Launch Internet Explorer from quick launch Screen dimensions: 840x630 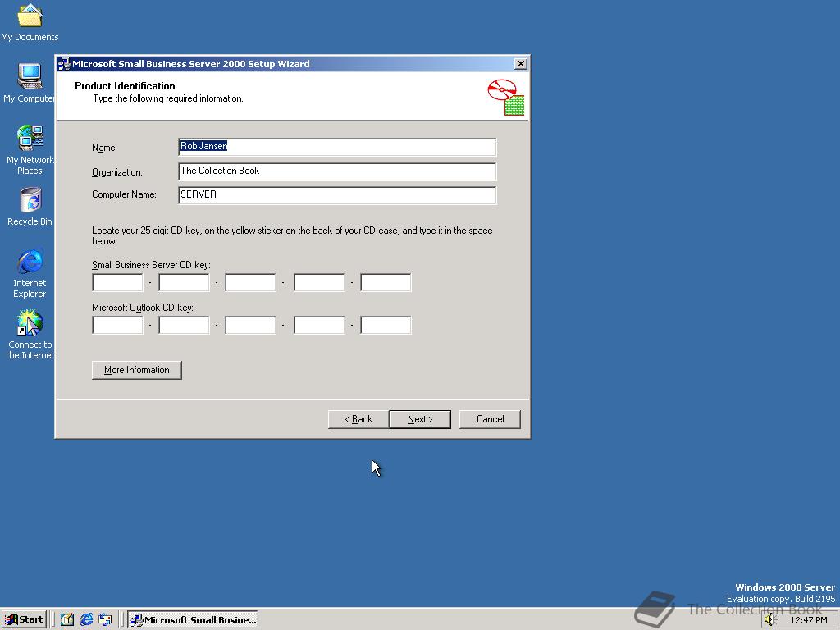pyautogui.click(x=86, y=620)
